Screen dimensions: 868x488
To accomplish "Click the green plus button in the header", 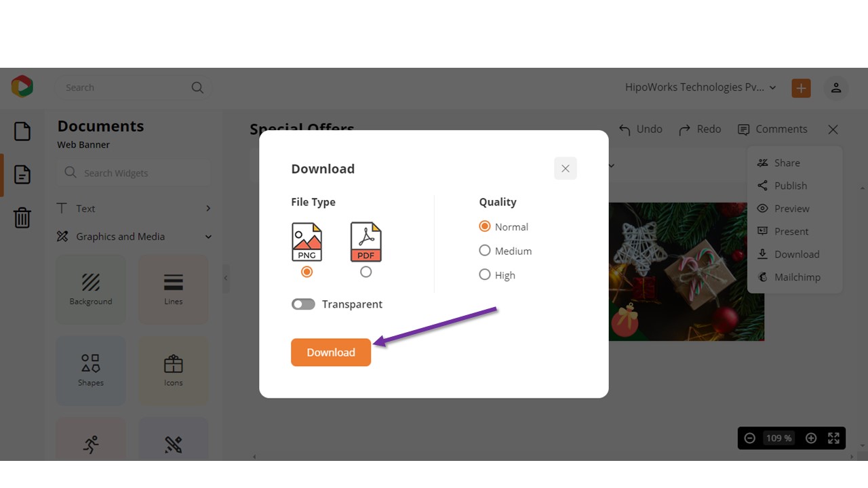I will click(x=801, y=87).
